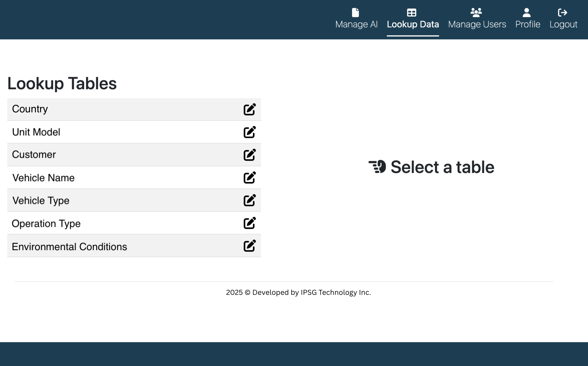Select the Country row label
Screen dimensions: 588x366
(30, 109)
